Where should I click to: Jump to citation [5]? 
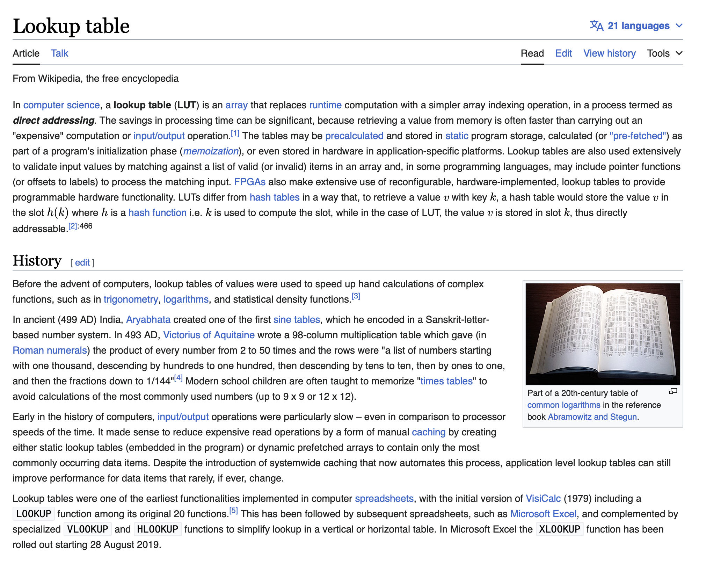tap(233, 511)
